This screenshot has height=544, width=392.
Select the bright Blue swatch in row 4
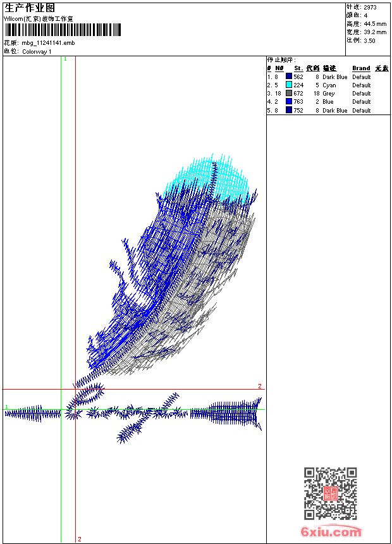click(289, 101)
